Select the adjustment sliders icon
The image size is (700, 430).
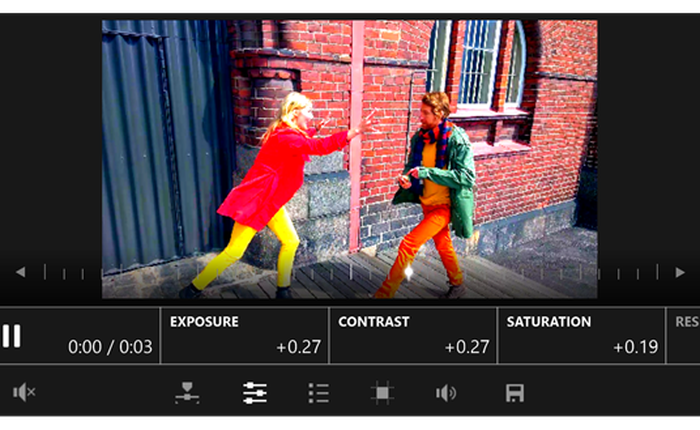click(x=255, y=393)
